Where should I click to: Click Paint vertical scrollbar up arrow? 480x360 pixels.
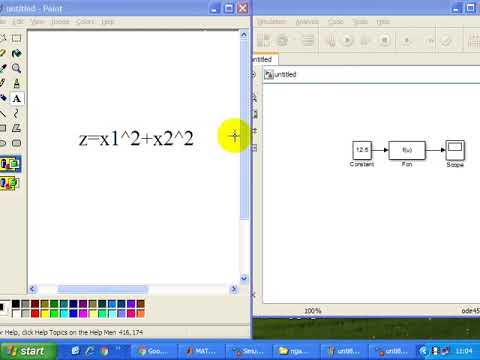point(244,35)
